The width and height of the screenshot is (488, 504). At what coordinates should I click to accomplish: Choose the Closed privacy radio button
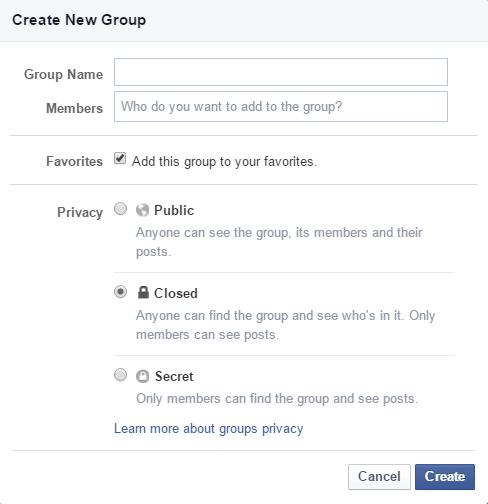[120, 292]
